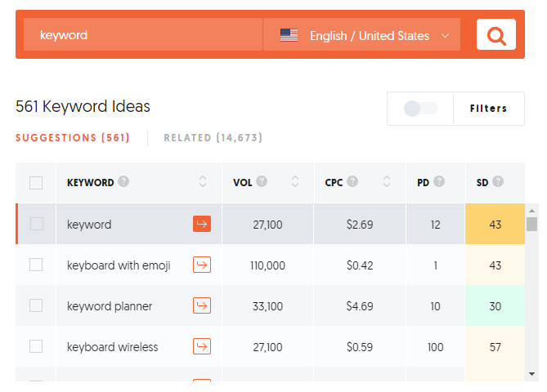Image resolution: width=547 pixels, height=392 pixels.
Task: Check the box for keyboard wireless row
Action: click(x=36, y=346)
